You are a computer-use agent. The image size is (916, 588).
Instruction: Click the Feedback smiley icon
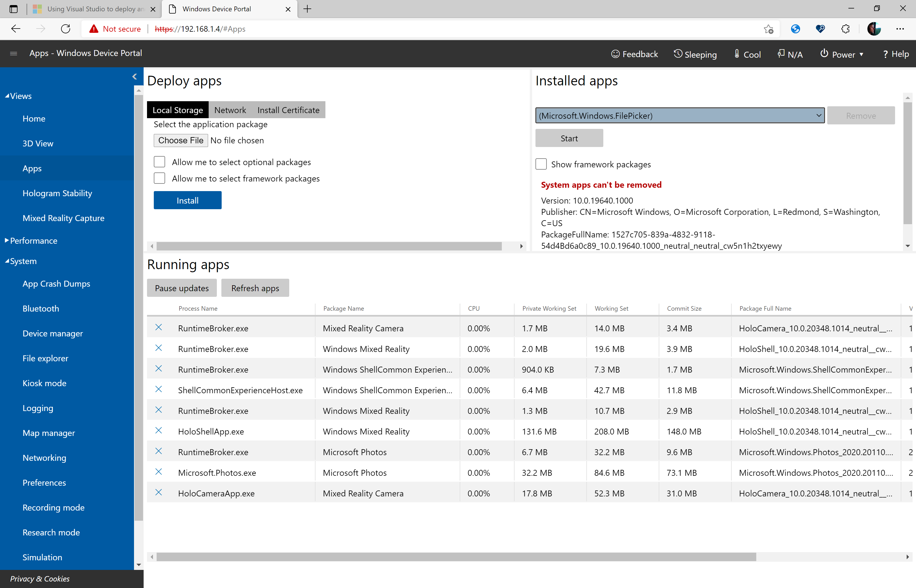click(615, 54)
